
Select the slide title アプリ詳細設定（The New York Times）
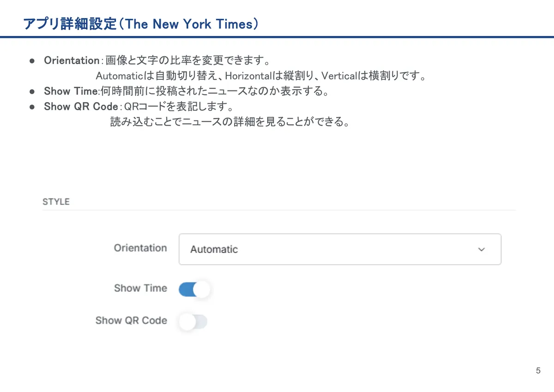coord(140,24)
